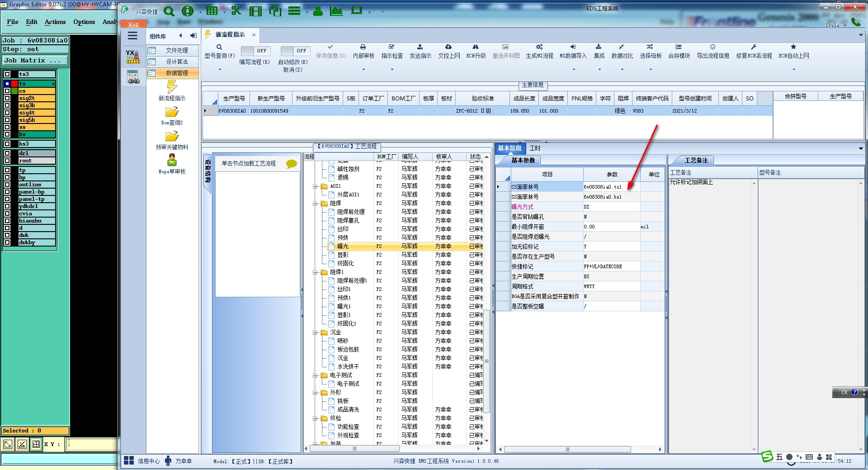
Task: Click the 指示检查 checkmark icon
Action: pos(392,47)
